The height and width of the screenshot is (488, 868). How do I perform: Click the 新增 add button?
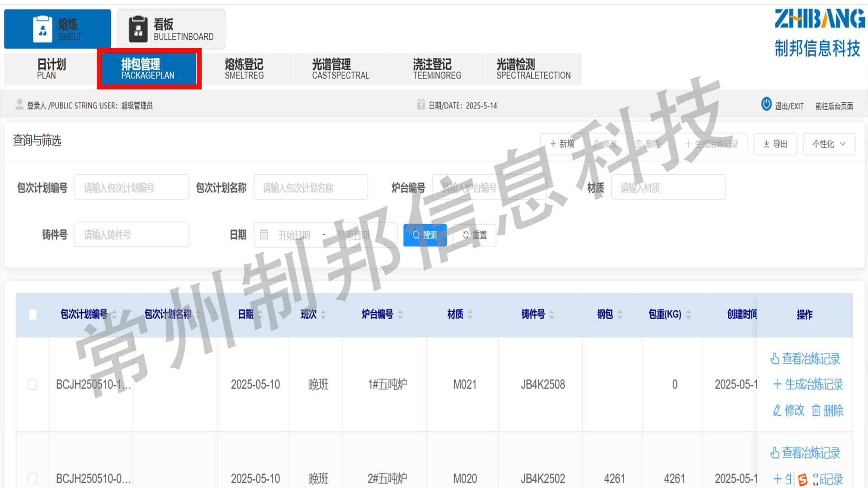[x=562, y=144]
